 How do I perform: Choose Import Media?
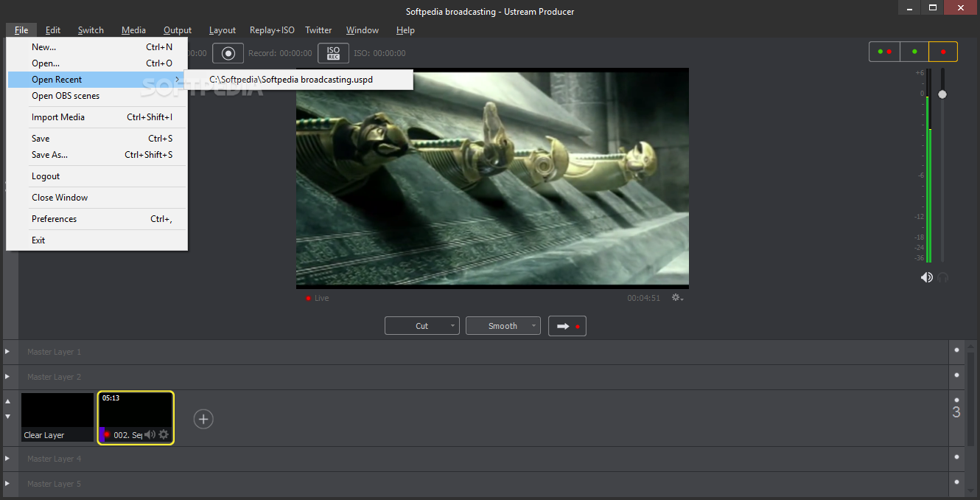(97, 117)
